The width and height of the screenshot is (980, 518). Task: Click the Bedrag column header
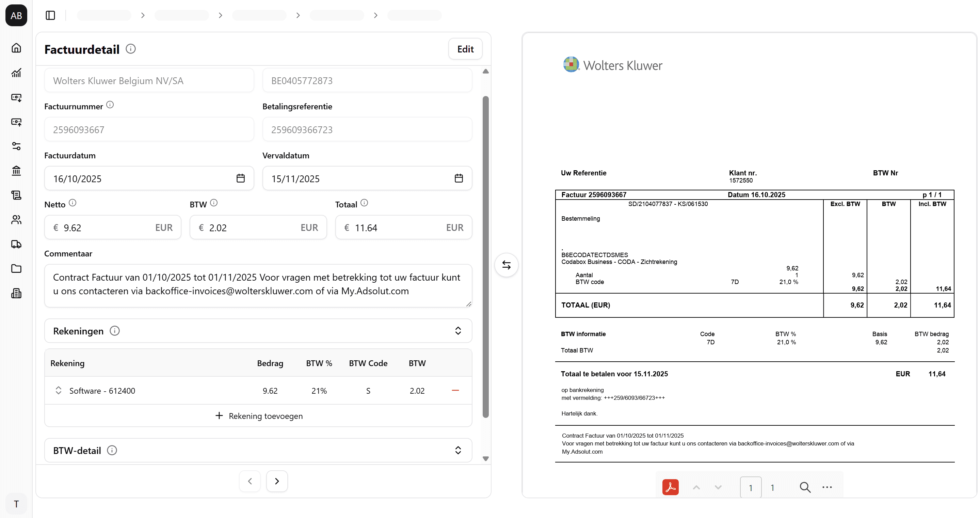(x=270, y=363)
